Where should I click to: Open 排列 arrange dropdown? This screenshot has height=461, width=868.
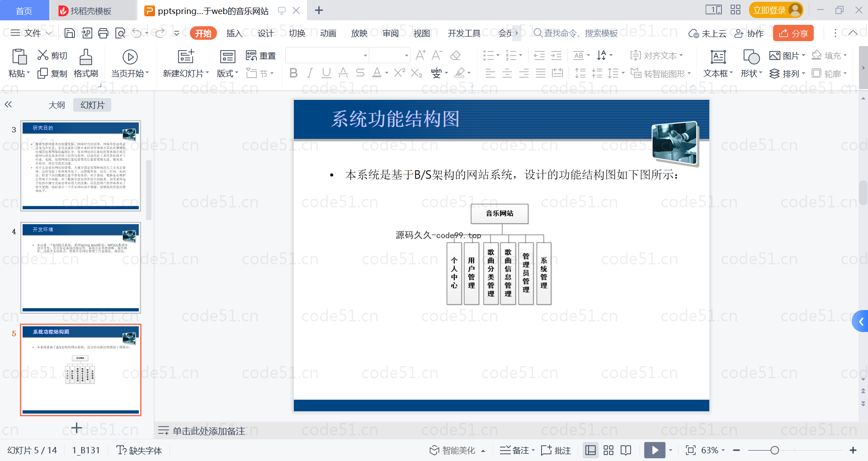(x=787, y=73)
